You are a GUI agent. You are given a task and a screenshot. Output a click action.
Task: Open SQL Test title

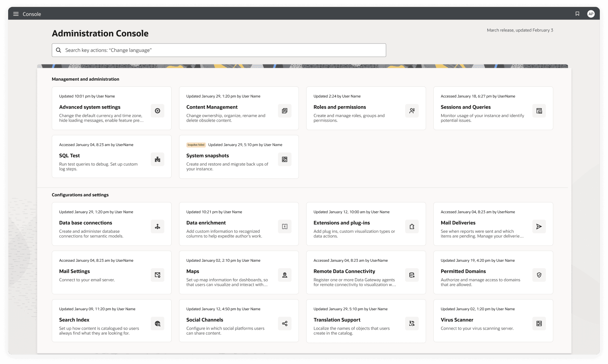coord(69,156)
